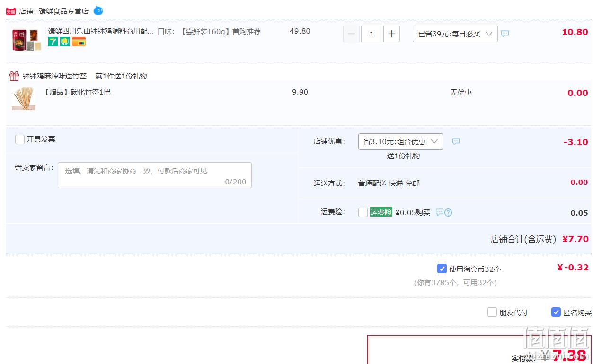The height and width of the screenshot is (364, 593).
Task: Click the message icon beside 已省39元 dropdown
Action: click(x=505, y=34)
